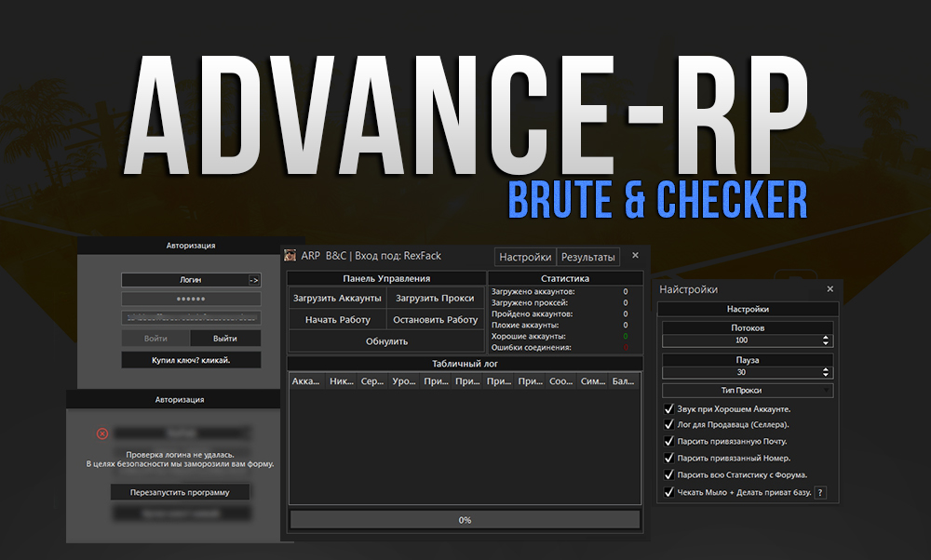
Task: Click the masked password input field
Action: point(191,299)
